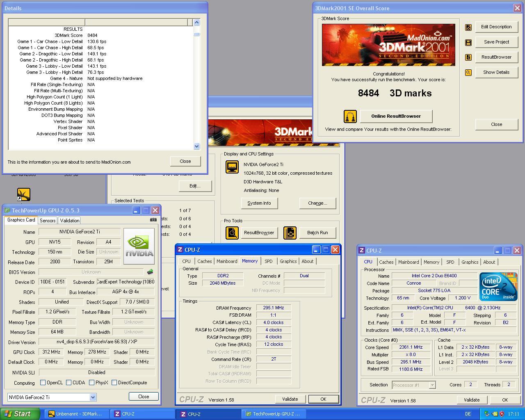Click the Save Project floppy icon
The image size is (525, 420).
coord(468,42)
